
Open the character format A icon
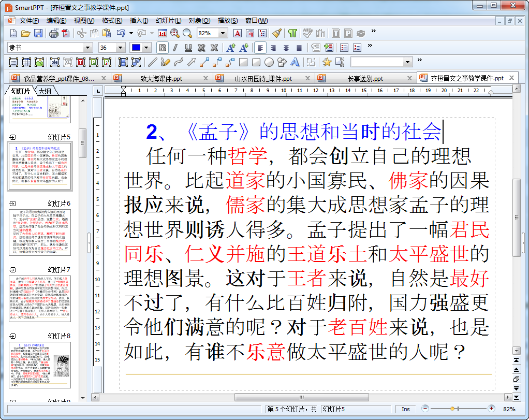click(237, 33)
